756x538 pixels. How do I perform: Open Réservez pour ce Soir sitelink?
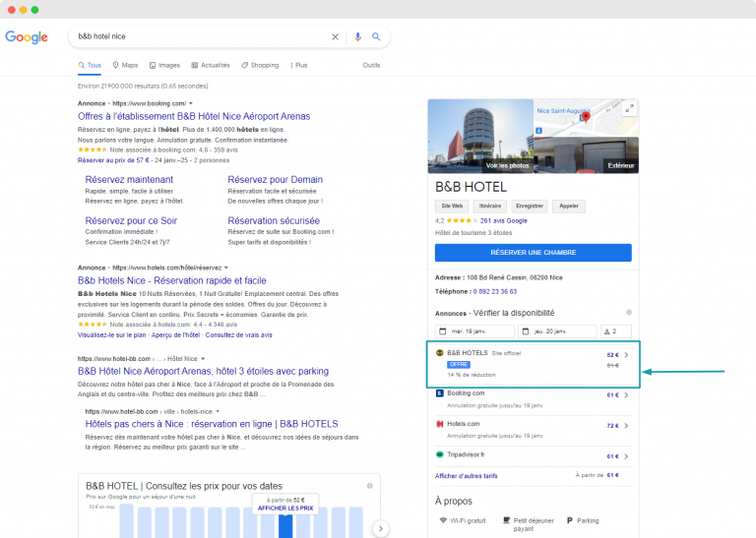pos(131,220)
